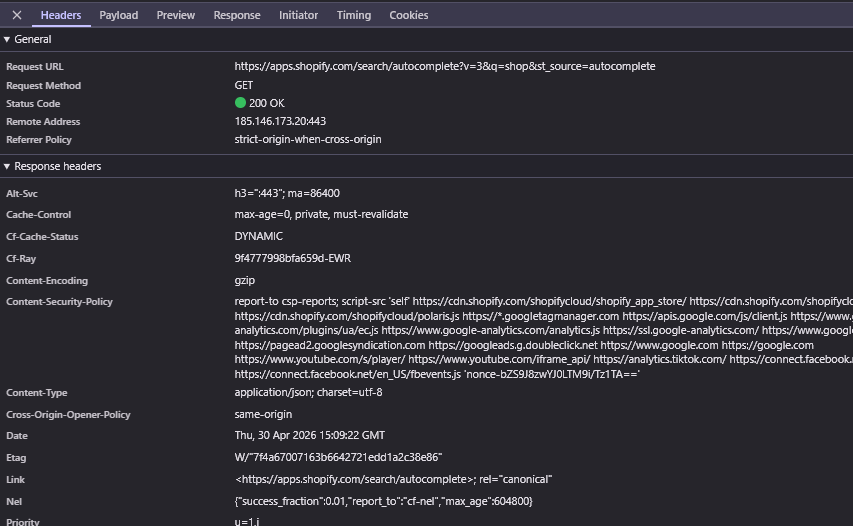Click the Etag header name
Image resolution: width=853 pixels, height=526 pixels.
[16, 458]
